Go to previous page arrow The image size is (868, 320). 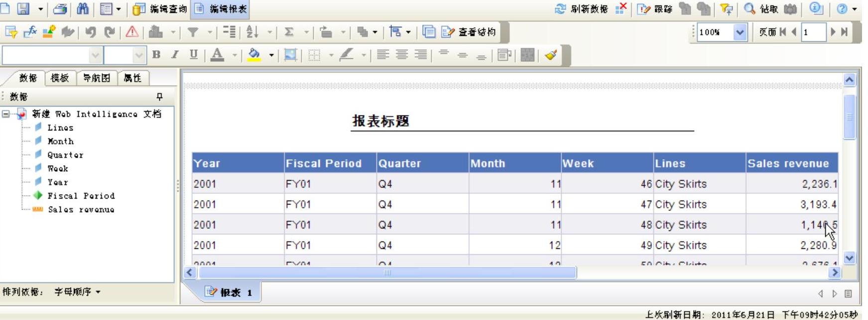tap(794, 32)
